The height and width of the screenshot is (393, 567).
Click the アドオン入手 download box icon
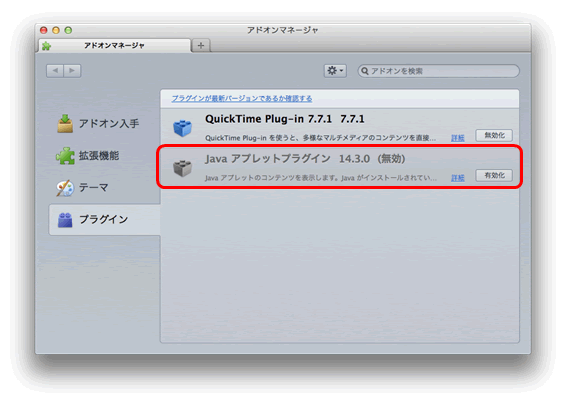coord(65,124)
